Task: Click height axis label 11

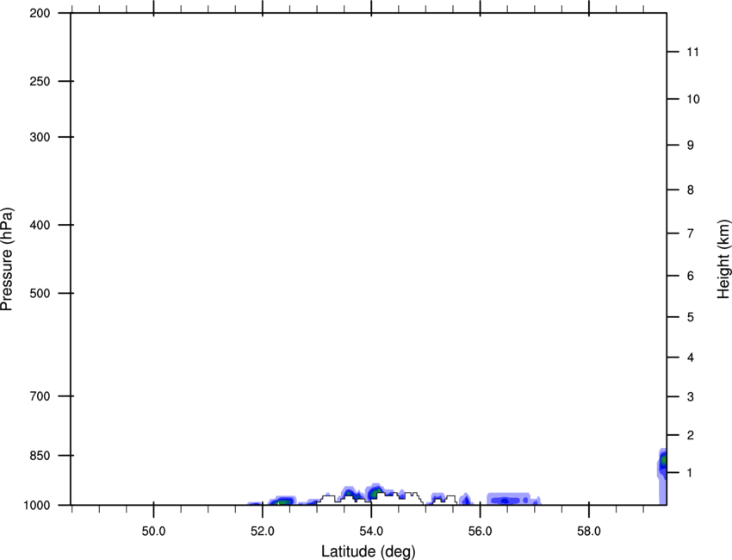Action: 692,52
